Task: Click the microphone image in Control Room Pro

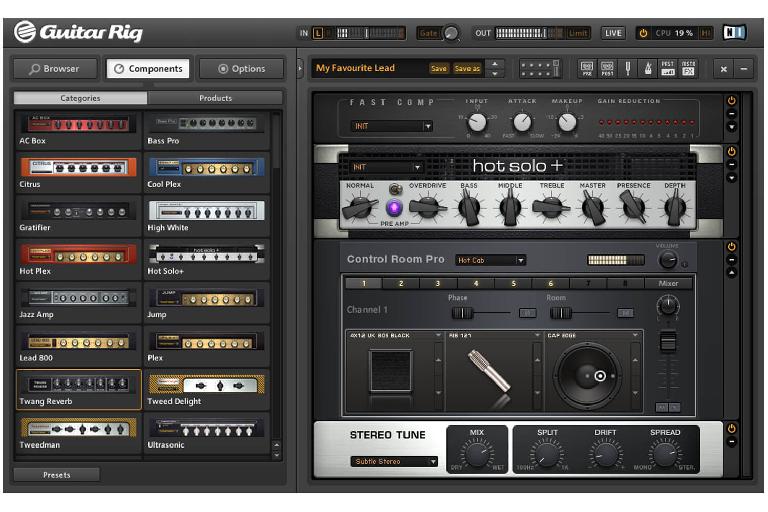Action: [x=487, y=371]
